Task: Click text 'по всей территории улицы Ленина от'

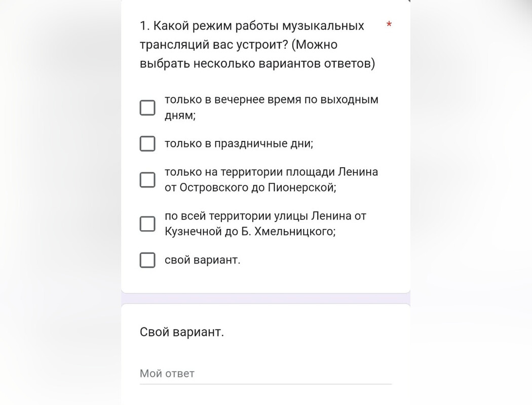Action: [265, 216]
